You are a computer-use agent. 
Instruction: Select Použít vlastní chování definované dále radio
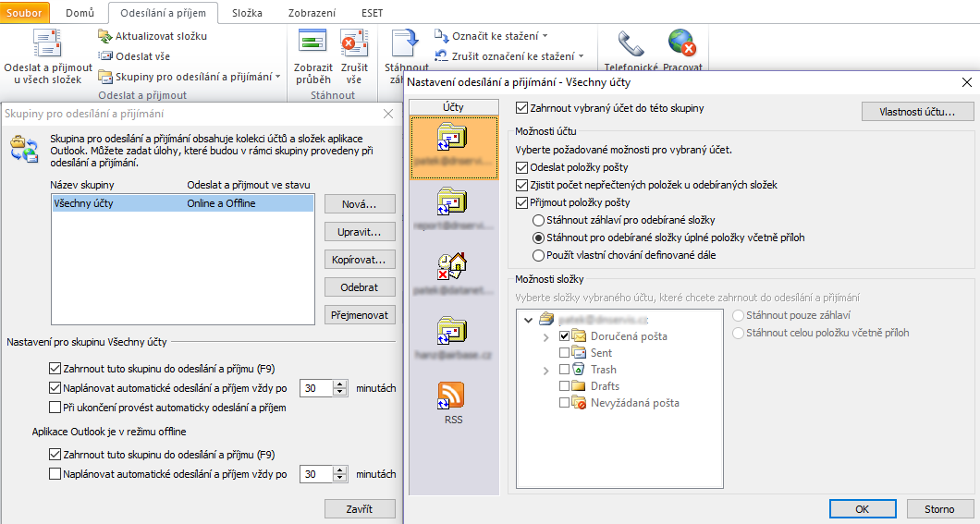[538, 255]
